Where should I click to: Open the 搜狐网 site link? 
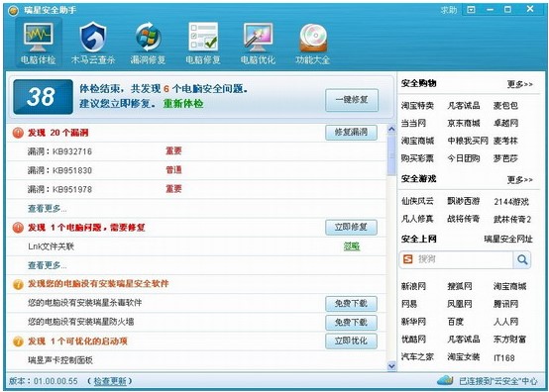[460, 286]
